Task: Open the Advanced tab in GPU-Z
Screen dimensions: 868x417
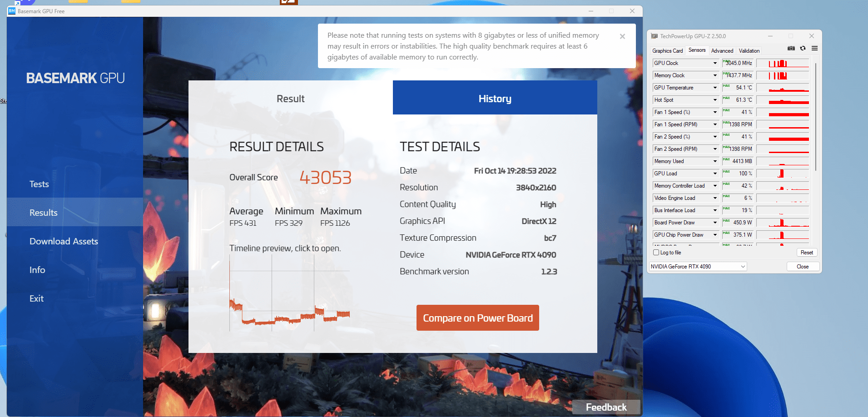Action: point(722,51)
